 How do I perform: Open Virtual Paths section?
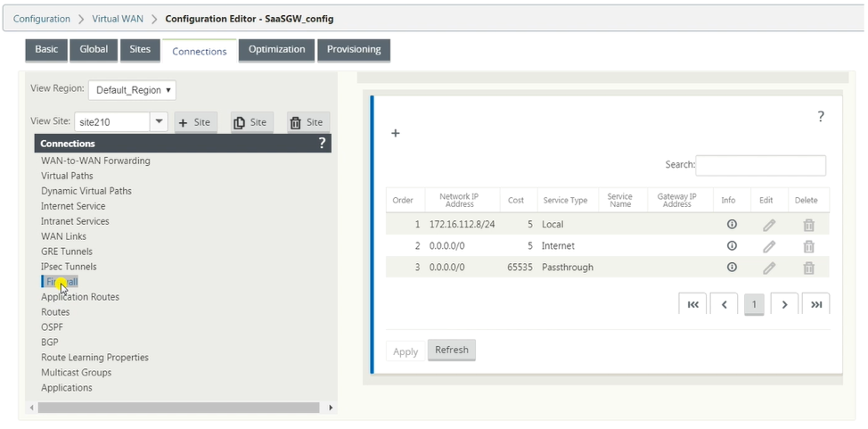pyautogui.click(x=67, y=176)
